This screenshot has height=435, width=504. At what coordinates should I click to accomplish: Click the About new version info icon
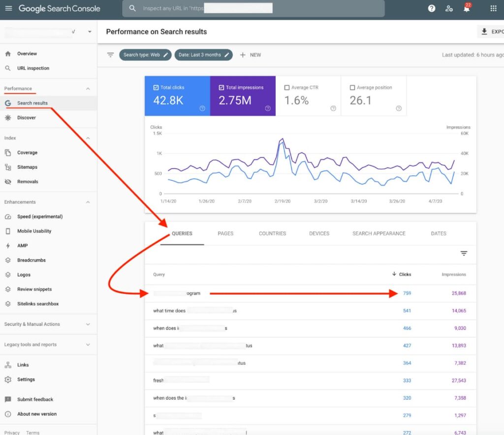tap(8, 414)
